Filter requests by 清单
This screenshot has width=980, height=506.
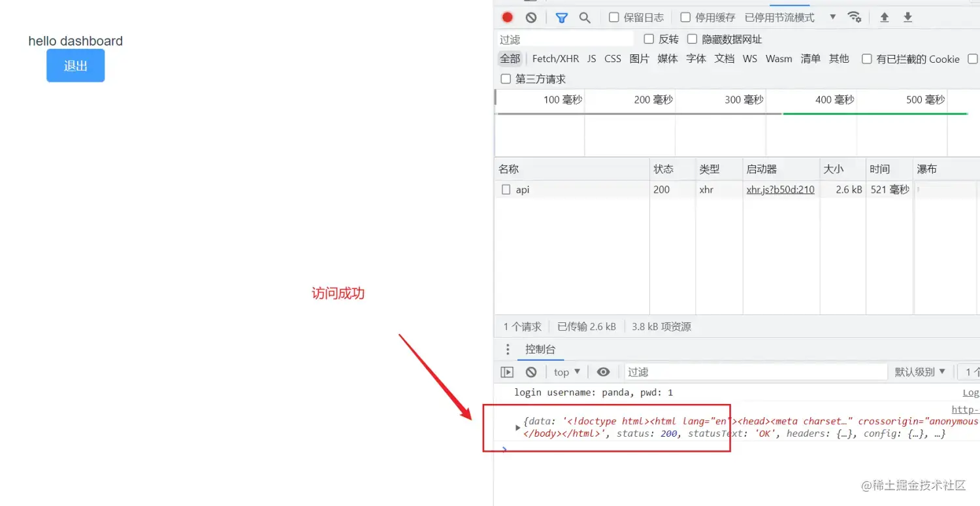(x=811, y=59)
